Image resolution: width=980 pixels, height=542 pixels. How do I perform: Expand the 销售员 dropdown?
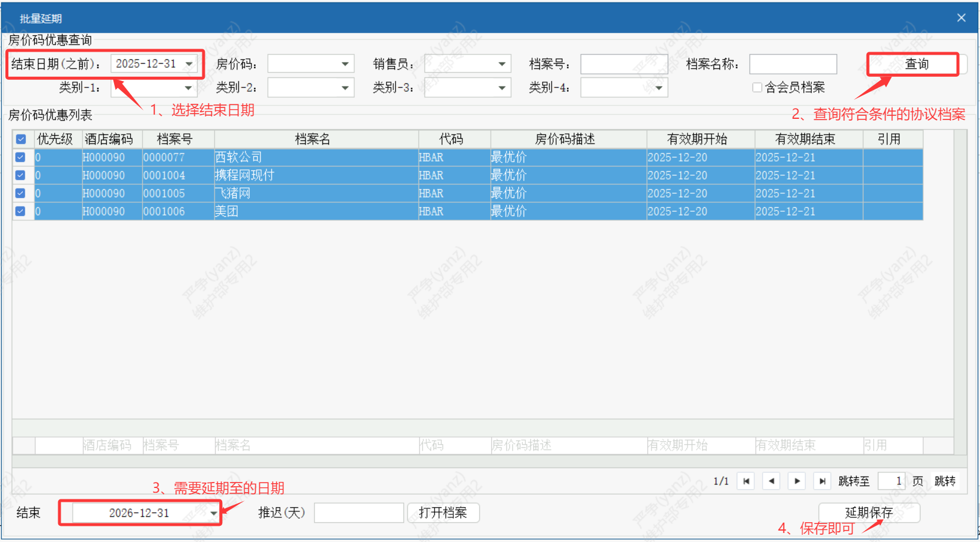click(x=501, y=64)
